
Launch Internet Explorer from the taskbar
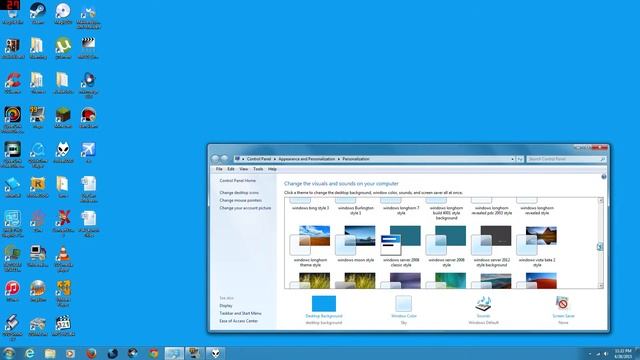click(x=29, y=353)
